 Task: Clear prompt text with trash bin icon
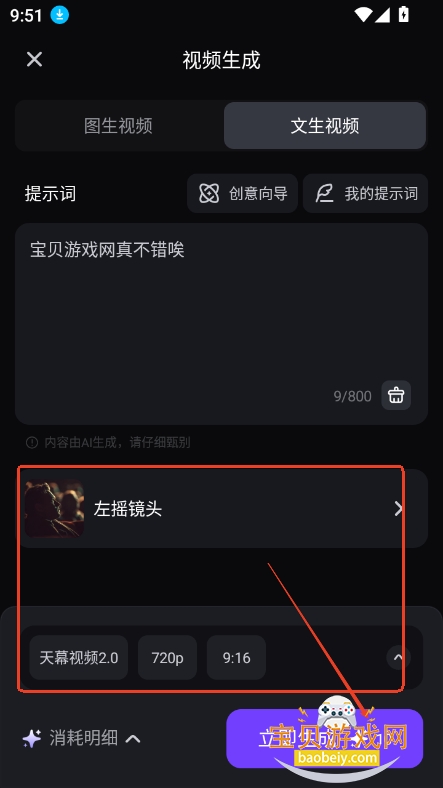point(396,396)
